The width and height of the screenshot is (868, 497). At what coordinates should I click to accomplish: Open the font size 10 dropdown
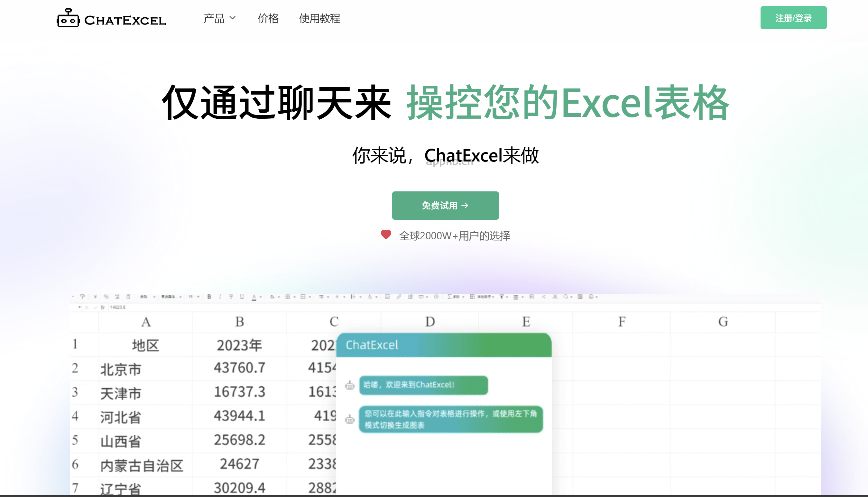tap(194, 297)
